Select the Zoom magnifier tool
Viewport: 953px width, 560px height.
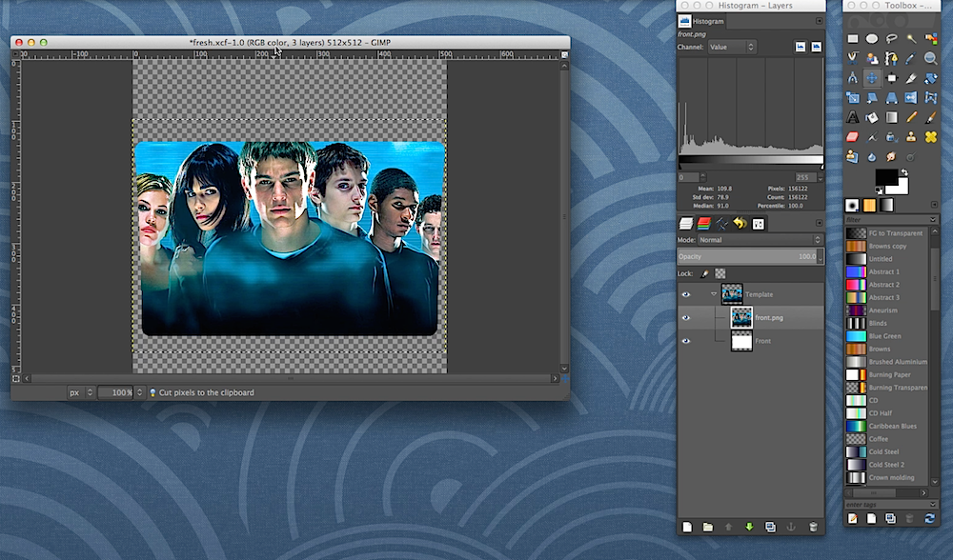click(930, 58)
